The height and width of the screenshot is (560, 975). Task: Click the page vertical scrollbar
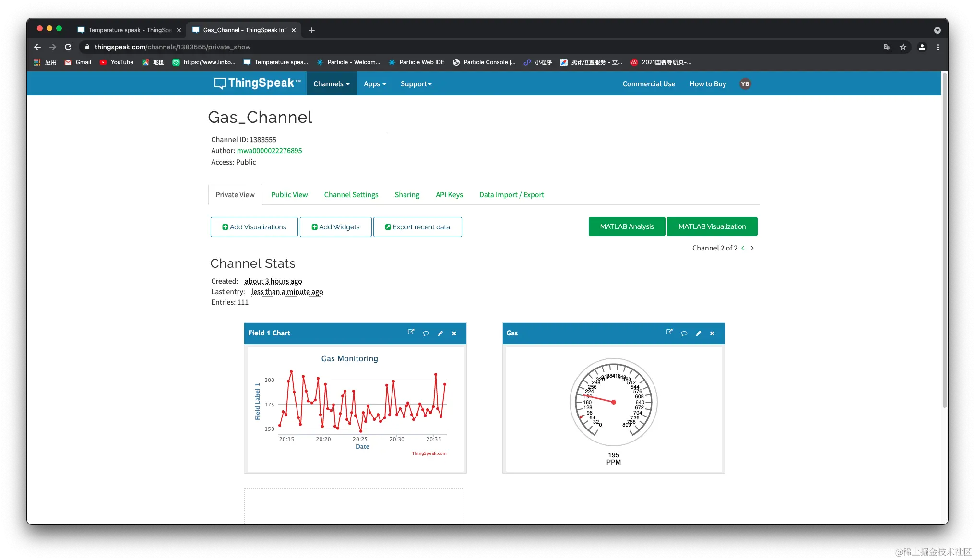tap(945, 240)
